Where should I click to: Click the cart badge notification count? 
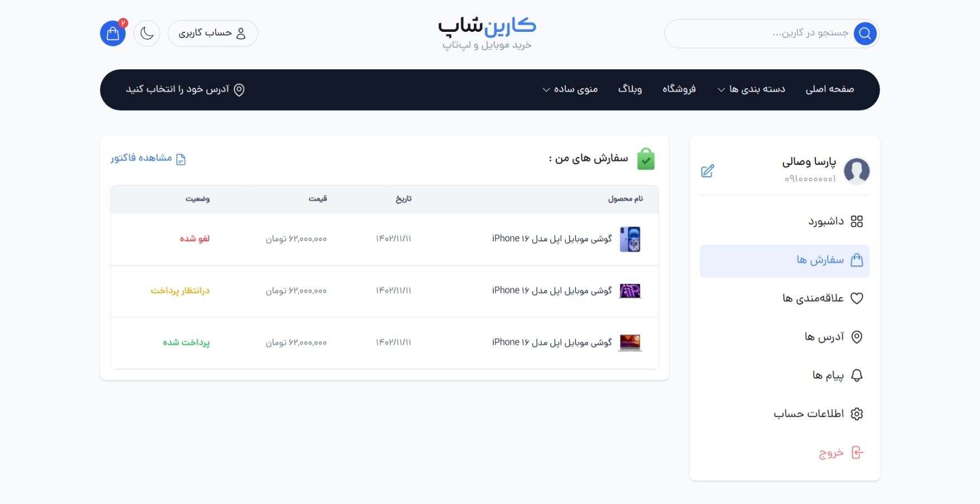pos(123,23)
